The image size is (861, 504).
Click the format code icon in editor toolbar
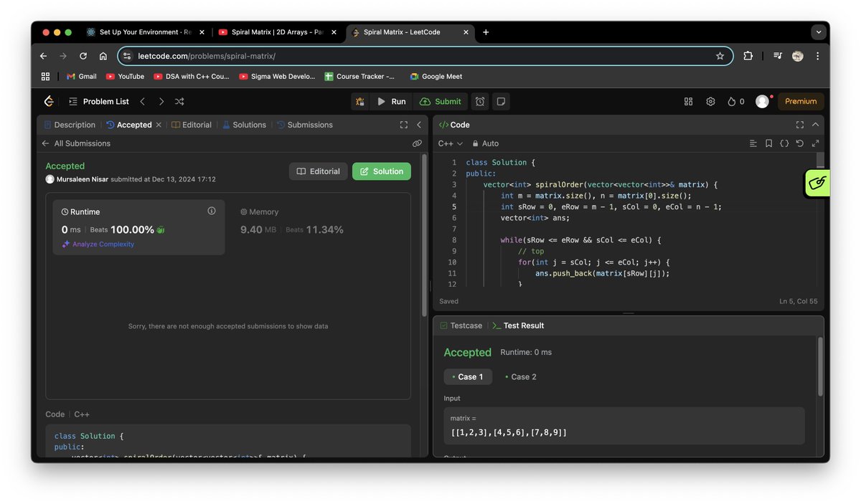754,143
